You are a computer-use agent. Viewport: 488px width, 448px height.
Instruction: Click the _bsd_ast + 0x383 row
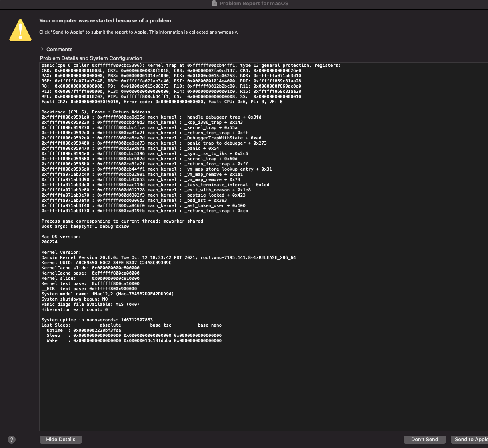coord(134,200)
